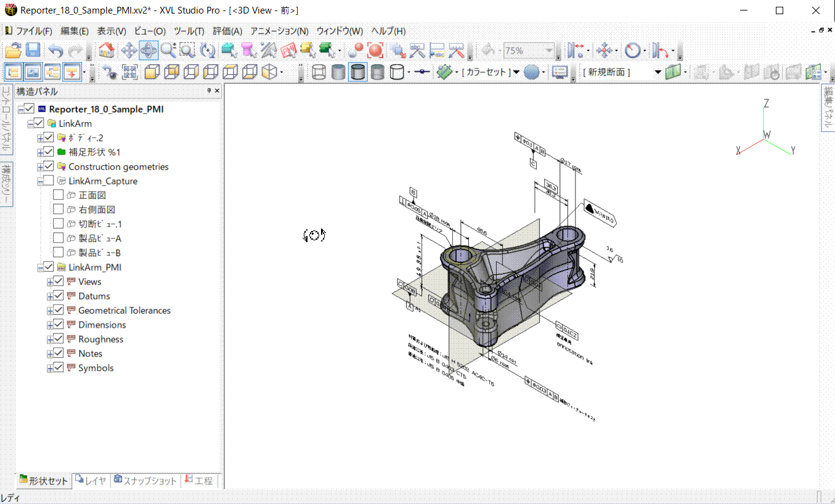Uncheck the 補足形状 %1 checkbox
The image size is (835, 504).
coord(50,152)
